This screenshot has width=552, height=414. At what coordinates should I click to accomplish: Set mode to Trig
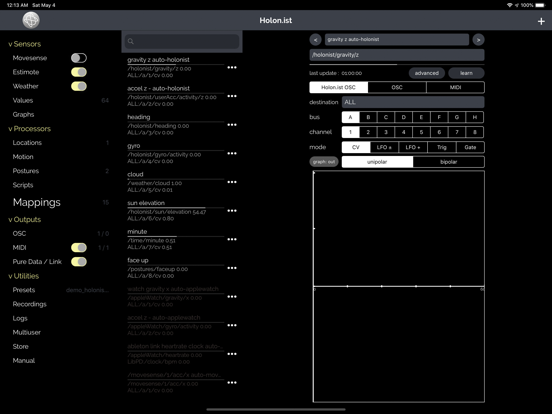[x=442, y=147]
